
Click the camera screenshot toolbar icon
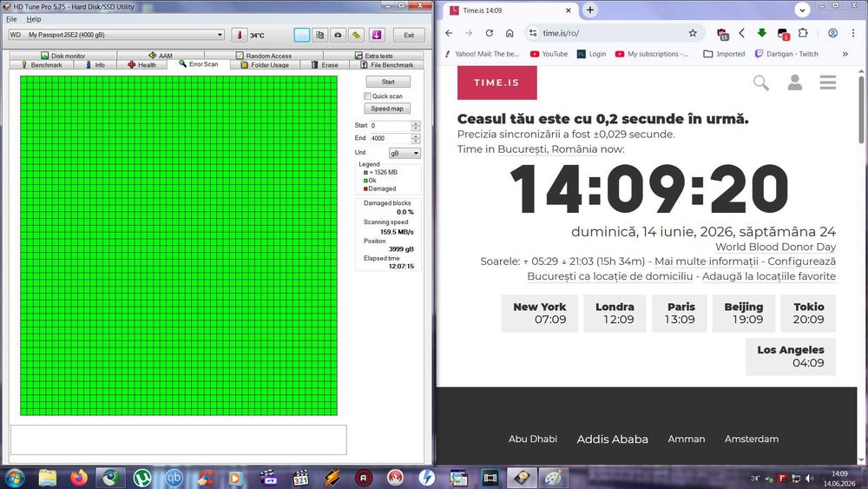coord(339,35)
